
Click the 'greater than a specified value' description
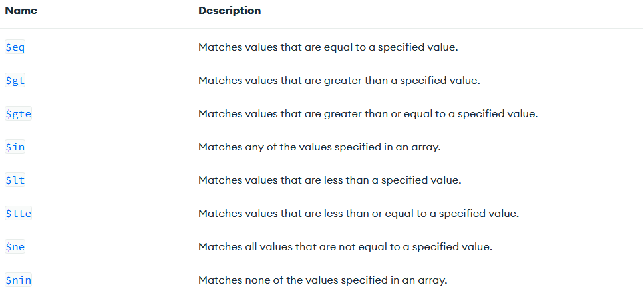click(339, 81)
